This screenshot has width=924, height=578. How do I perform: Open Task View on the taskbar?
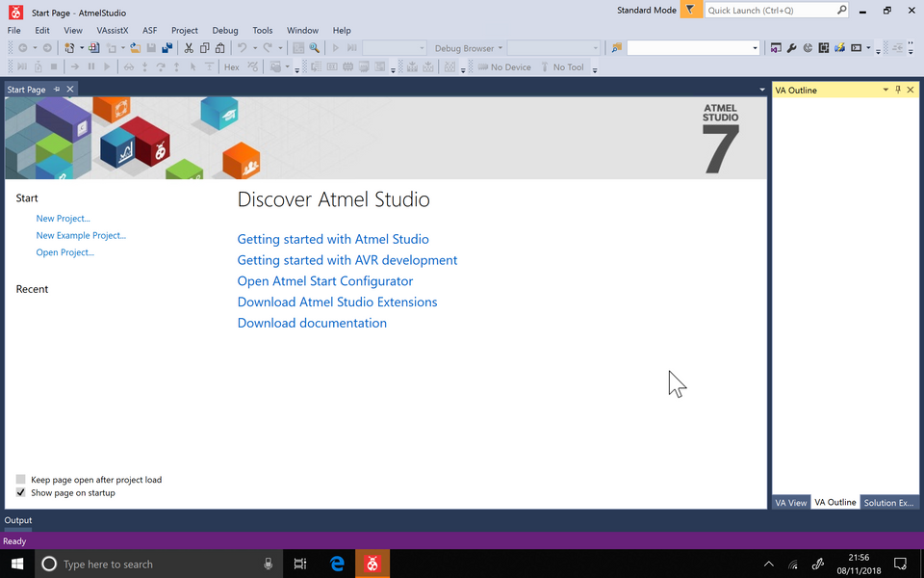tap(300, 564)
